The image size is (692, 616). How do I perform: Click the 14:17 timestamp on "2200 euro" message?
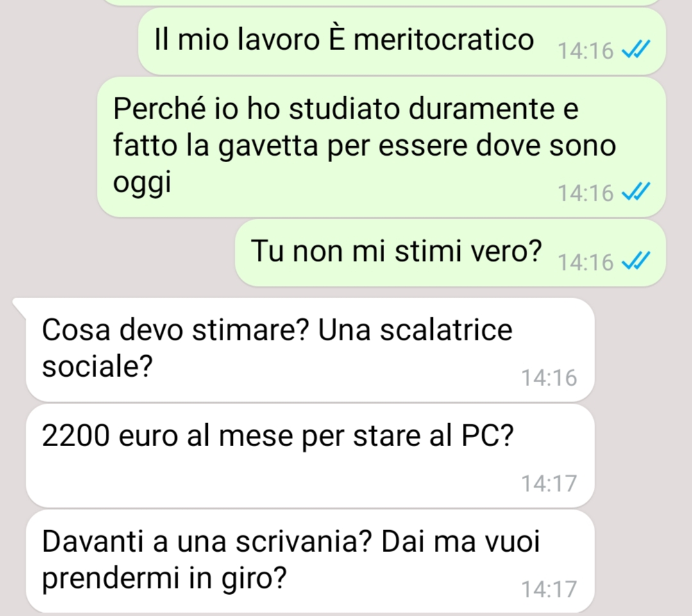pyautogui.click(x=549, y=483)
